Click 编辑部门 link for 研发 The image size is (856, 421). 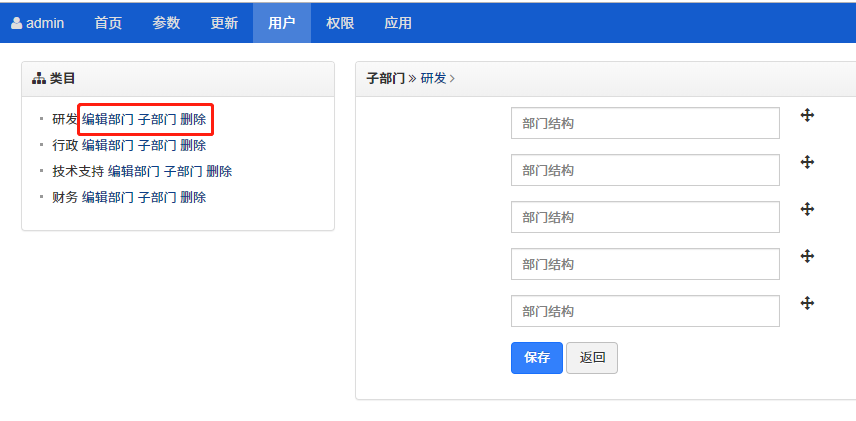click(x=108, y=119)
